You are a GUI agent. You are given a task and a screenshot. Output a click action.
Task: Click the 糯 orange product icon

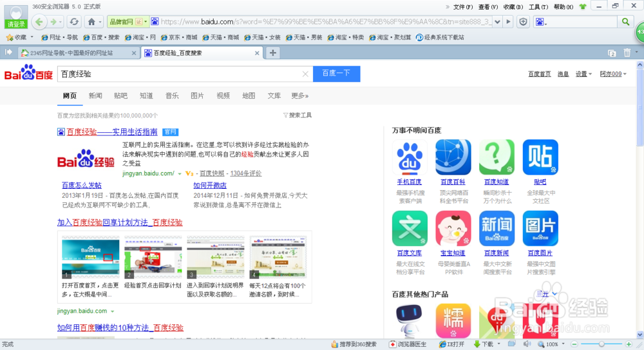point(453,321)
